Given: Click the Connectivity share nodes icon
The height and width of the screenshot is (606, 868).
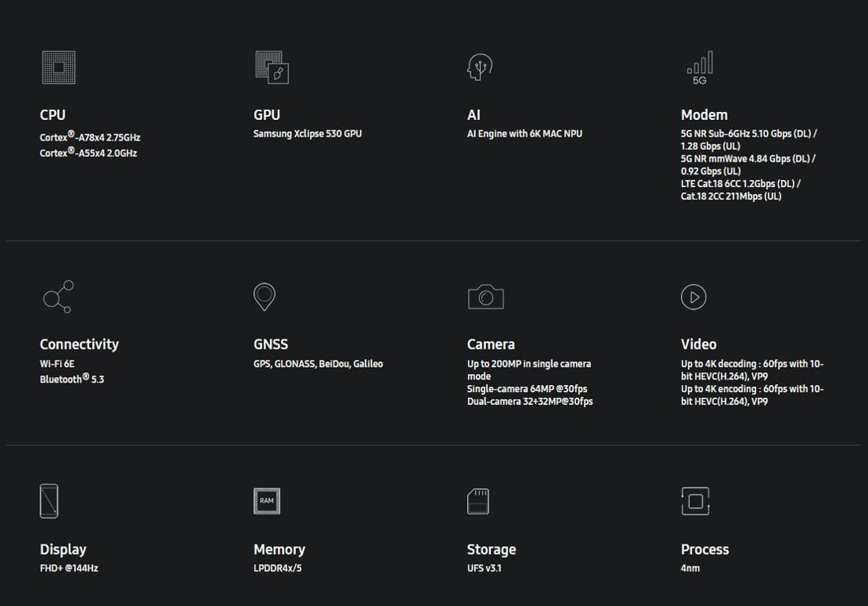Looking at the screenshot, I should (x=58, y=297).
